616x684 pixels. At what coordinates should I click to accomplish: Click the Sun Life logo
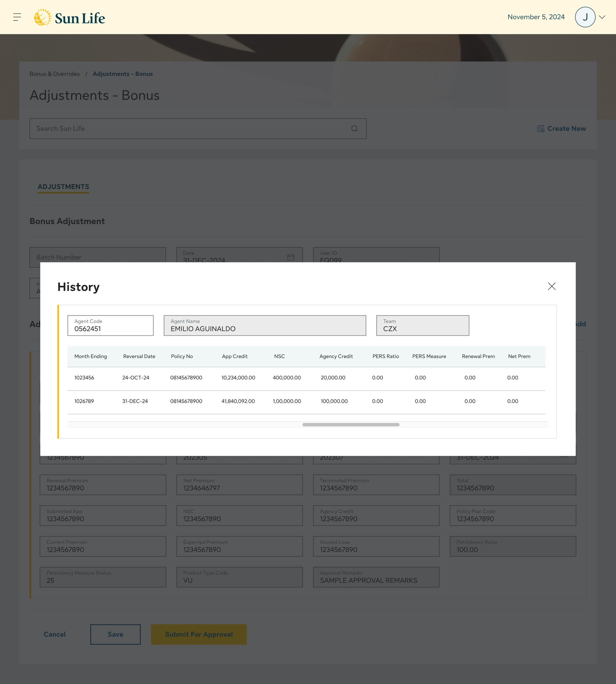[70, 17]
